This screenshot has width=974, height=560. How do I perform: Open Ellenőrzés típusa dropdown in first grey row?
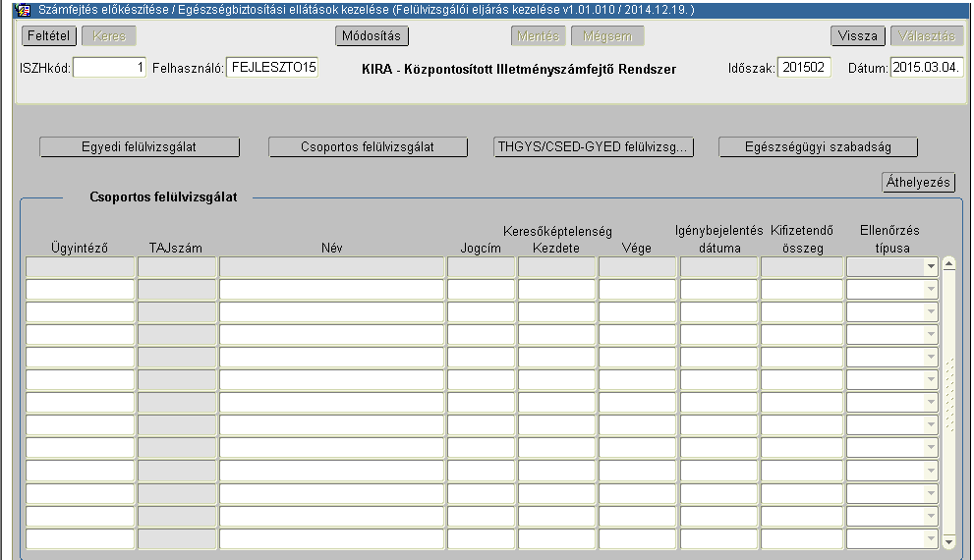click(x=931, y=267)
